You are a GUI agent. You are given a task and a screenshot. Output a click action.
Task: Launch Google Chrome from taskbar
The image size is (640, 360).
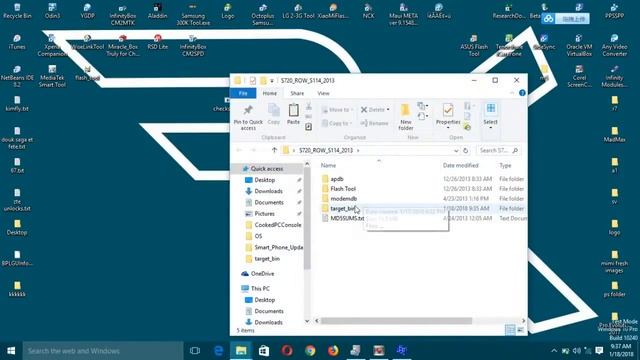click(310, 351)
